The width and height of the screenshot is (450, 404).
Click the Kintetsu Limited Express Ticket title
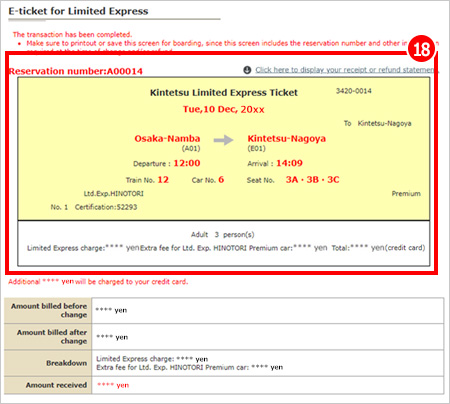tap(224, 93)
